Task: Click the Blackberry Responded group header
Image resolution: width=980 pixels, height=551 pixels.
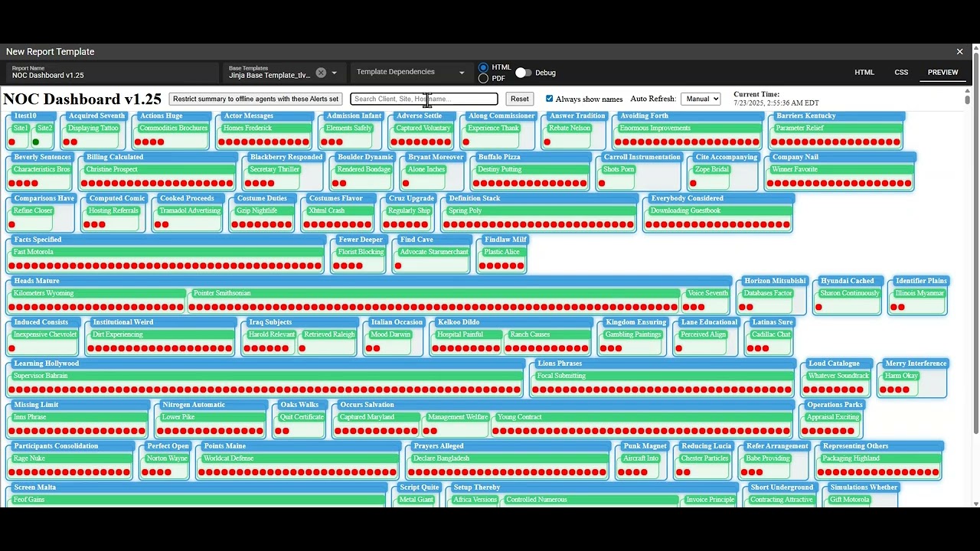Action: 286,158
